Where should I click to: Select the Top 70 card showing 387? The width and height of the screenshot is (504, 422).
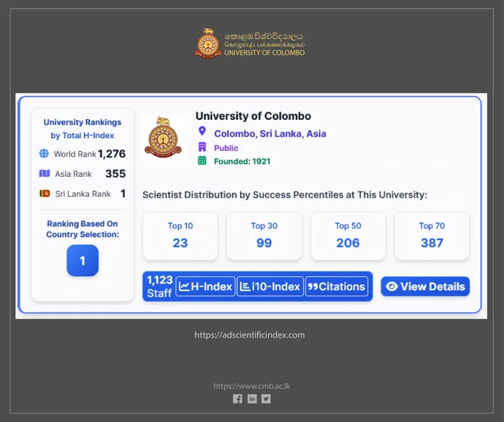click(432, 236)
